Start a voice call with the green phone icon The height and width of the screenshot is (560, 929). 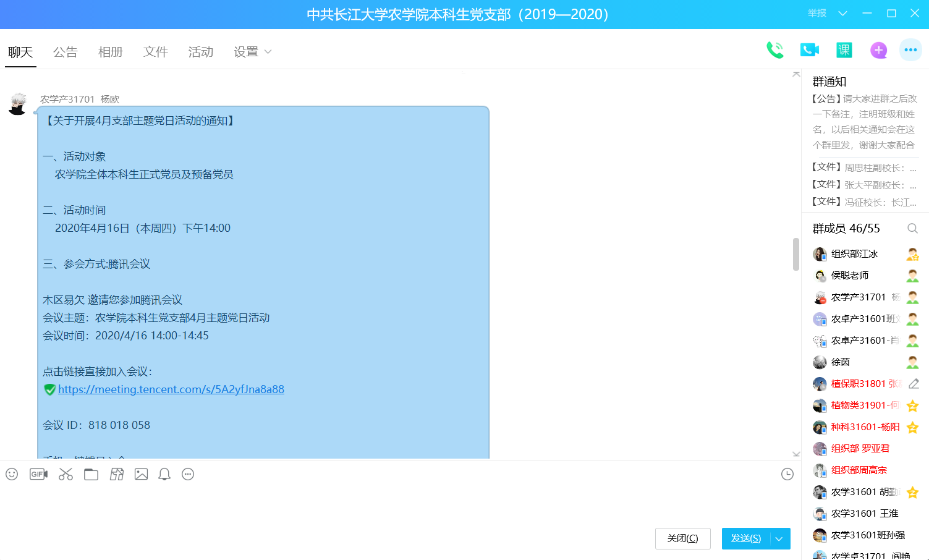tap(776, 50)
